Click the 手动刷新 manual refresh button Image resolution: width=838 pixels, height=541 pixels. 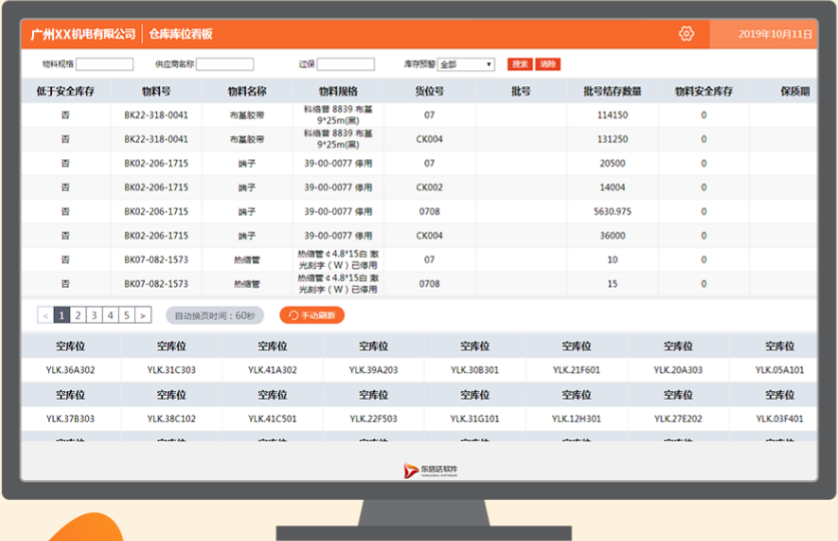[312, 315]
